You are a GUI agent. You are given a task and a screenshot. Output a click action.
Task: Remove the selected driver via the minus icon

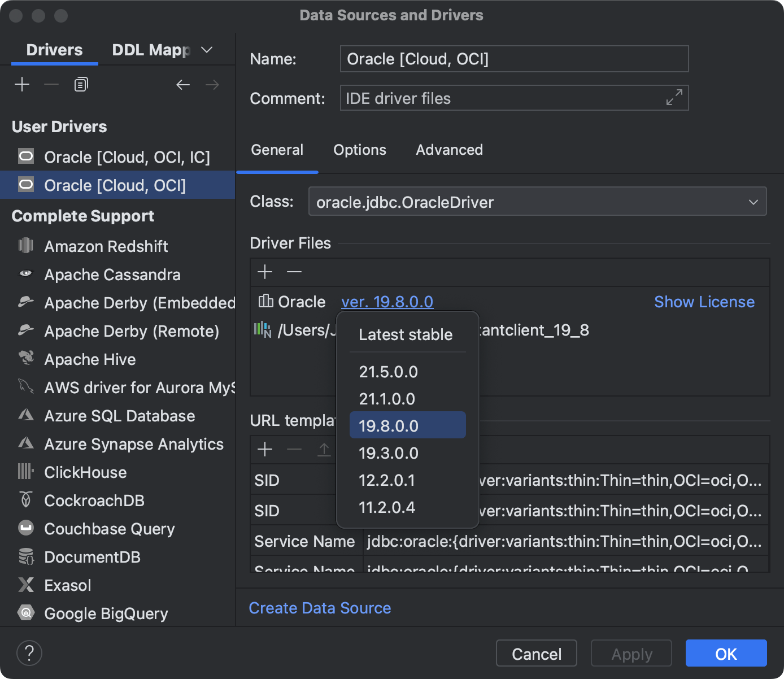click(51, 84)
